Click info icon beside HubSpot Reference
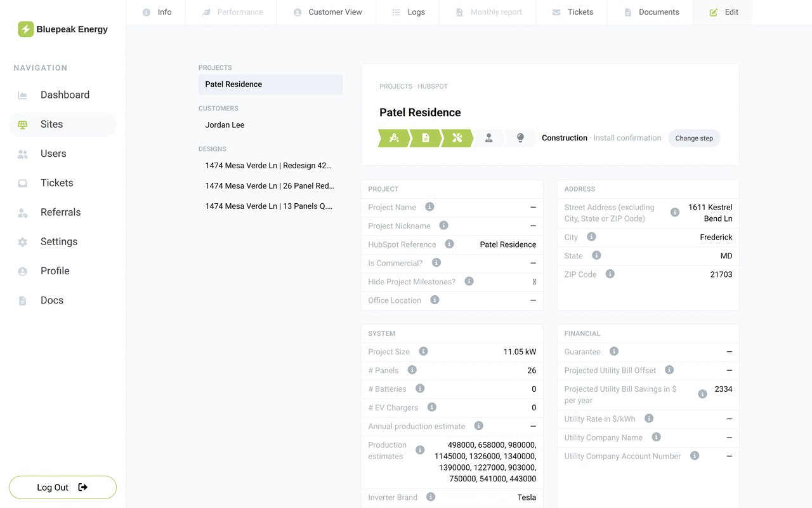Viewport: 812px width, 508px height. click(x=449, y=244)
